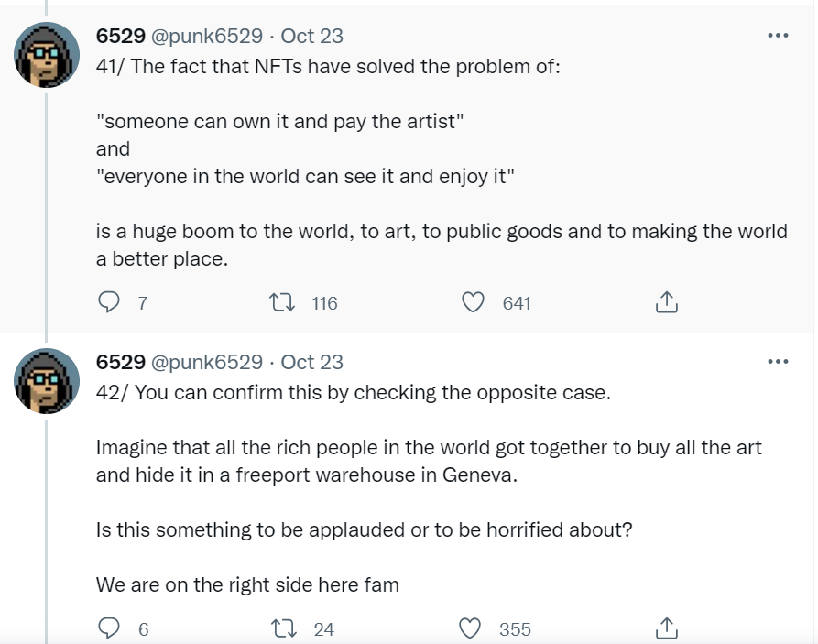Retweet the Geneva freeport warehouse tweet
Screen dimensions: 818x644
click(277, 628)
